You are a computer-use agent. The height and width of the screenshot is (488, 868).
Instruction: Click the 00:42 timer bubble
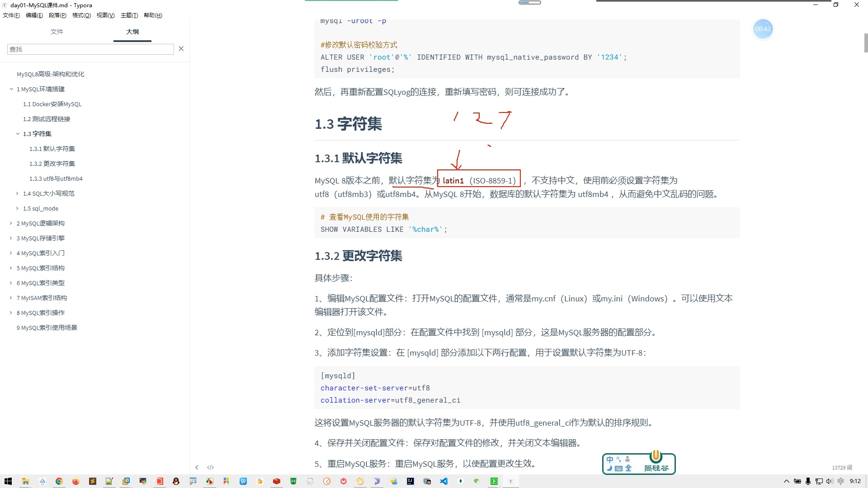763,29
